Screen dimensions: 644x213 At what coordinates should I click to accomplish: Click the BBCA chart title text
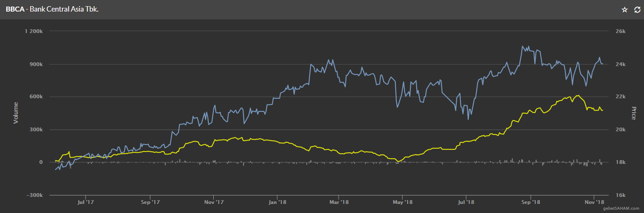pyautogui.click(x=52, y=9)
